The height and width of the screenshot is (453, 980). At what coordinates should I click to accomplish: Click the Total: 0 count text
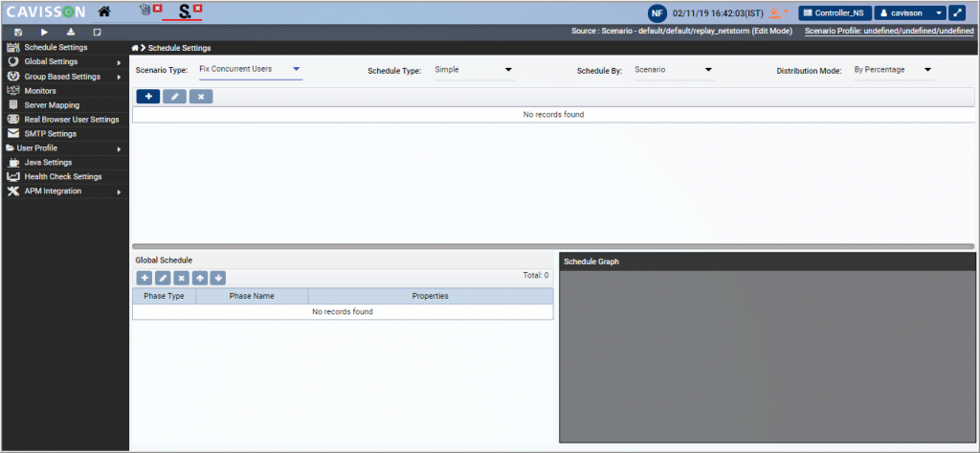[536, 275]
